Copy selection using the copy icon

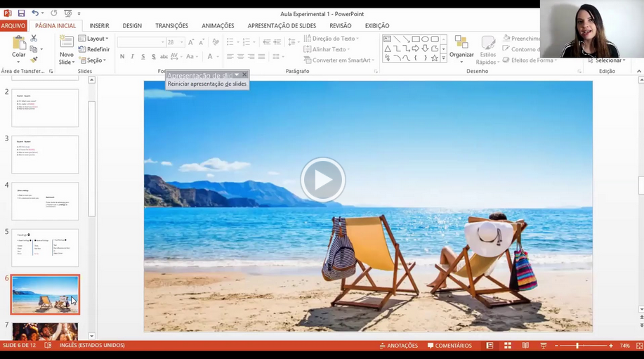(x=34, y=49)
